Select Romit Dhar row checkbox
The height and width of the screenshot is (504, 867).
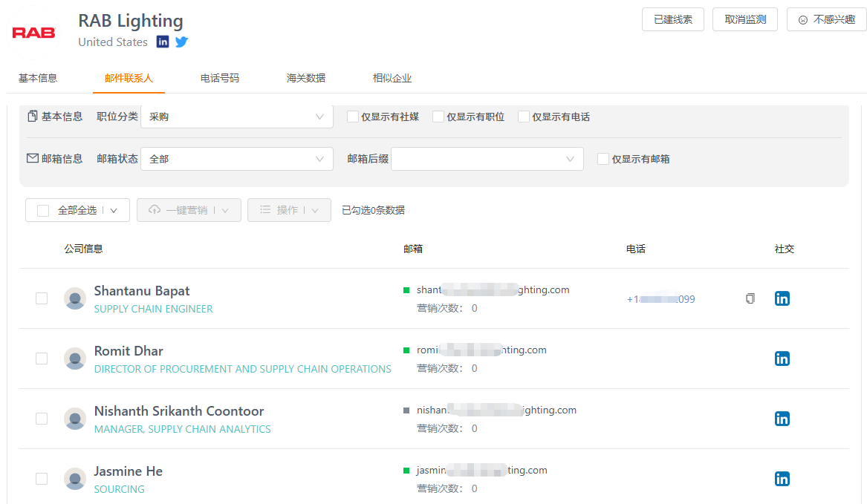coord(42,359)
